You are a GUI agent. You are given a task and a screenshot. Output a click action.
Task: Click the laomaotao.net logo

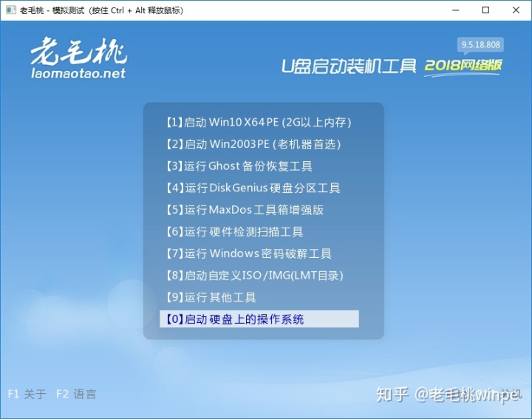(79, 58)
